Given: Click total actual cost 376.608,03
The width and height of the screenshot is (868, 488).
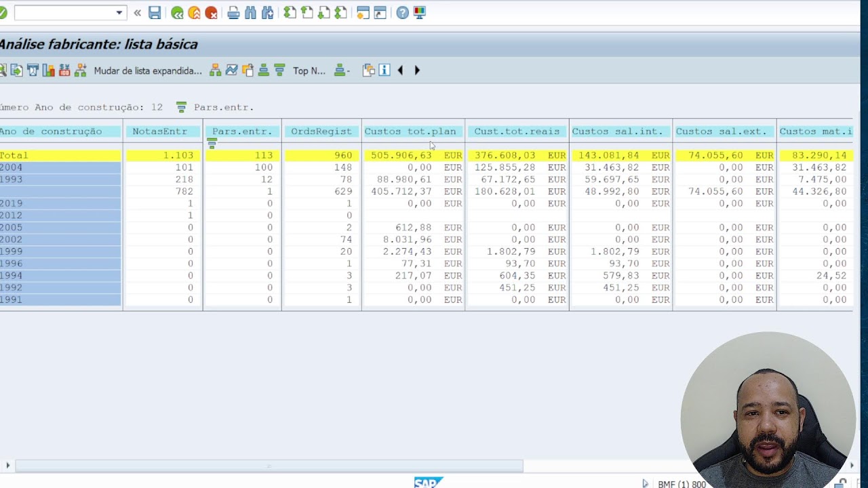Looking at the screenshot, I should [x=505, y=155].
